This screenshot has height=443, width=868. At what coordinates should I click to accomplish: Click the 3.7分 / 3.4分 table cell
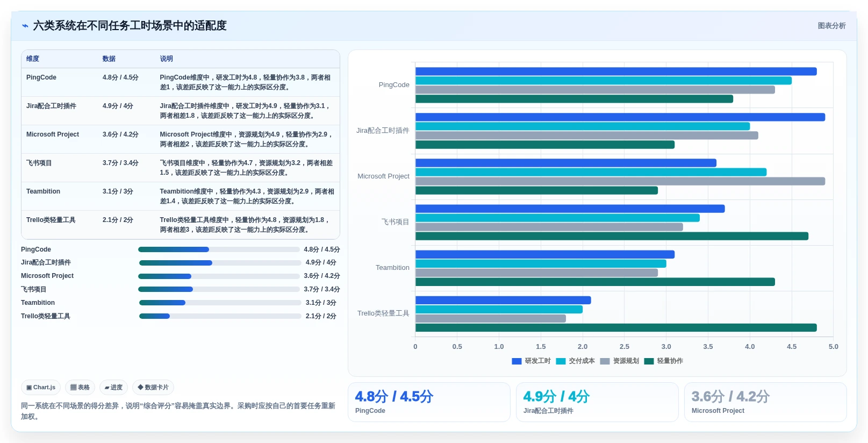(120, 163)
